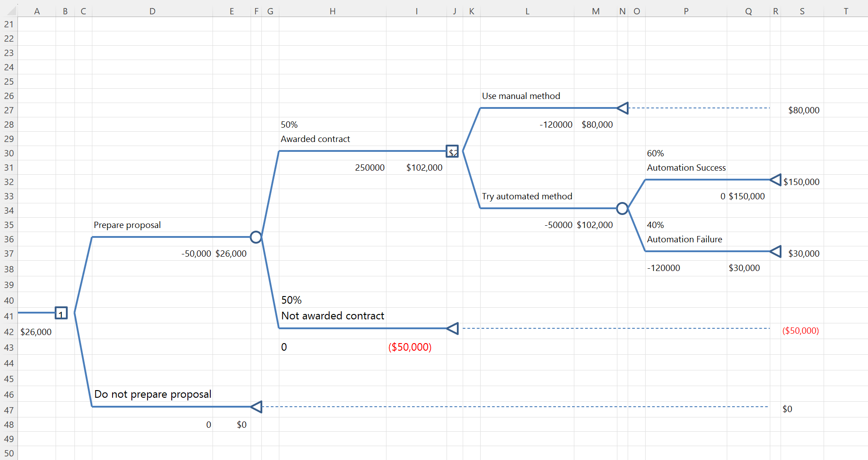Select the 50% probability above Awarded contract
Viewport: 868px width, 460px height.
(x=290, y=125)
